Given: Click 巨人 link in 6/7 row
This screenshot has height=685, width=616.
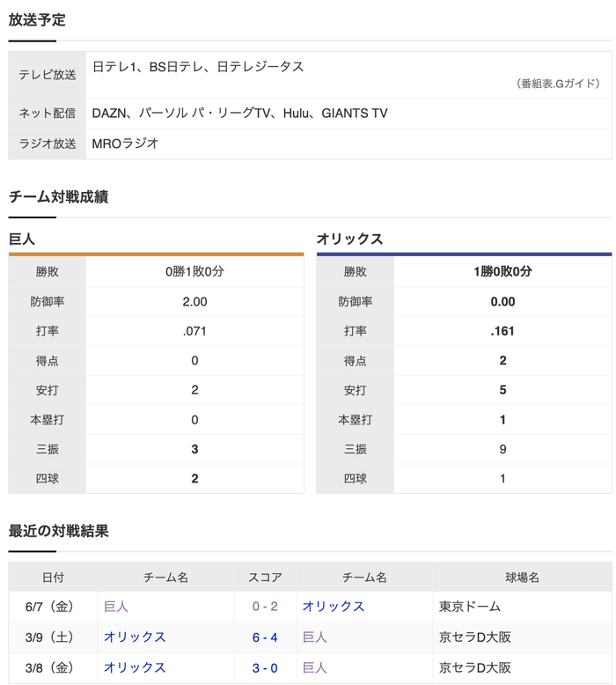Looking at the screenshot, I should click(115, 607).
